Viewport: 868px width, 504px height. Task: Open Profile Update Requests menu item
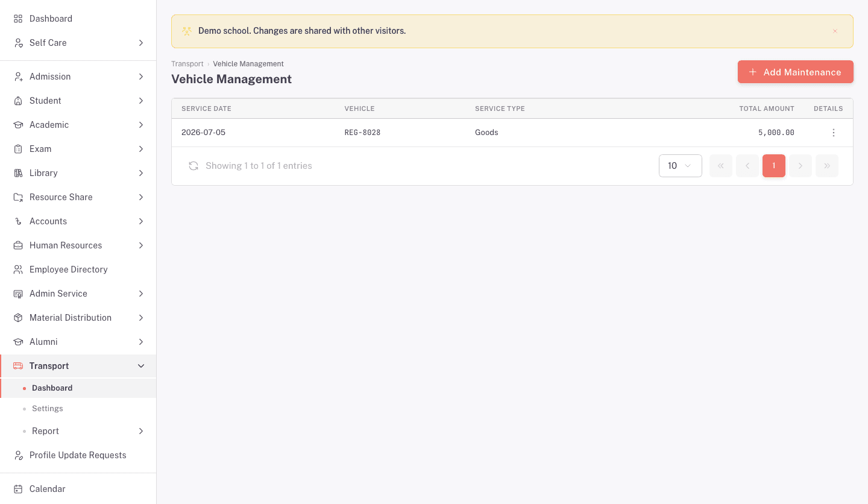click(78, 455)
